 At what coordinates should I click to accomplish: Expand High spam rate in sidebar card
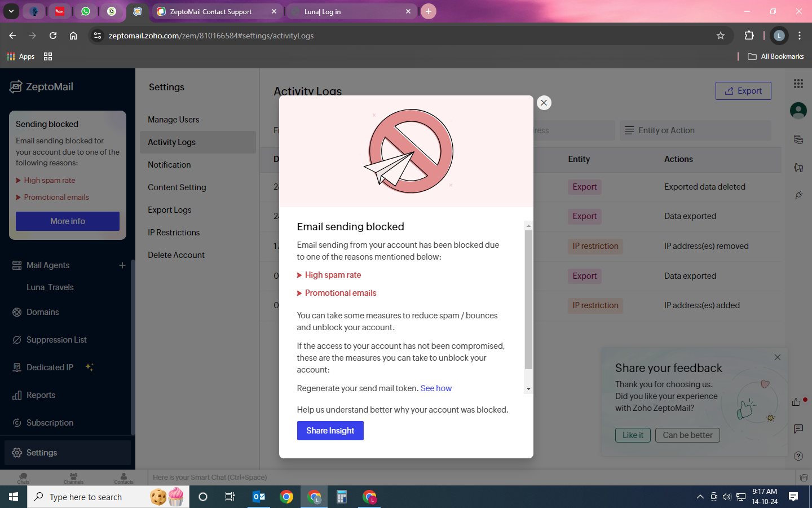[46, 181]
